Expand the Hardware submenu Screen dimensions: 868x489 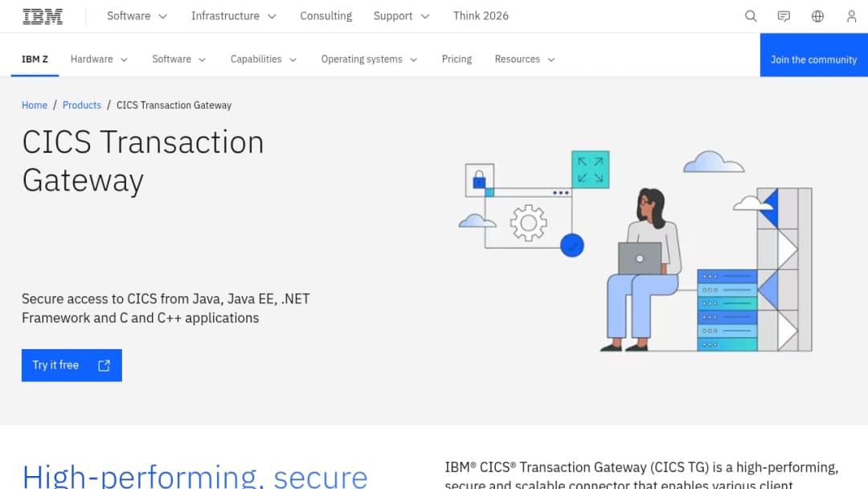click(99, 60)
